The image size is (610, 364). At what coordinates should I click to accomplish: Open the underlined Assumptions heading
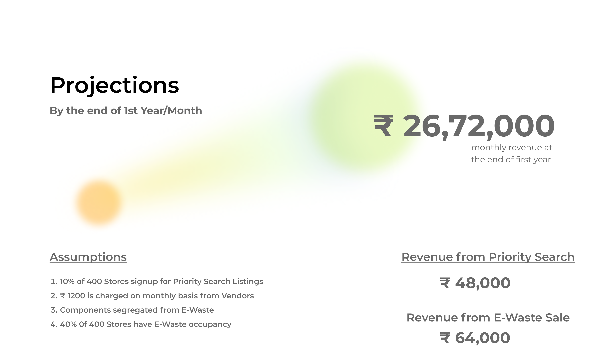[x=88, y=257]
